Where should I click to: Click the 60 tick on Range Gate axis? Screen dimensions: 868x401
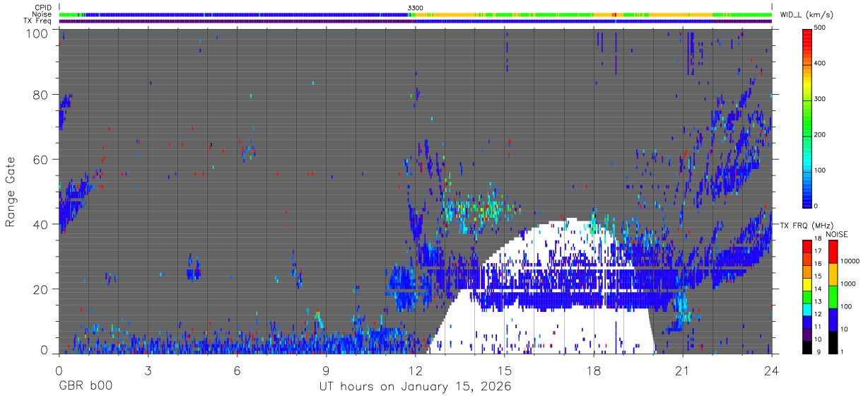pos(41,160)
